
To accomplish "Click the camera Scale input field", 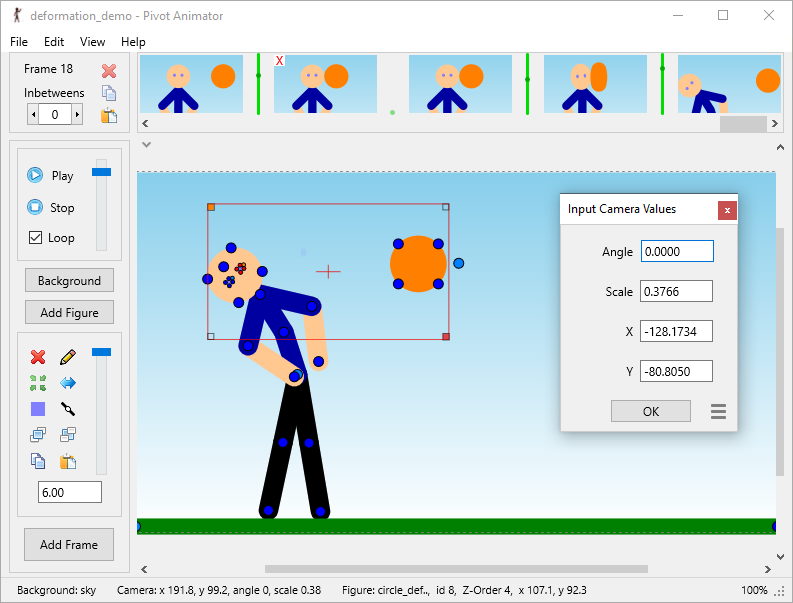I will tap(676, 291).
